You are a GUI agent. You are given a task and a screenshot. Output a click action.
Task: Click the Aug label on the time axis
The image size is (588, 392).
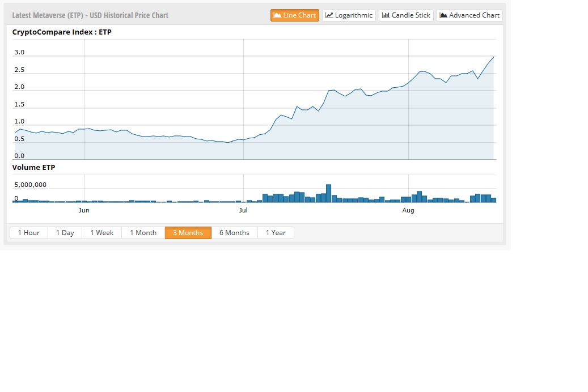408,210
